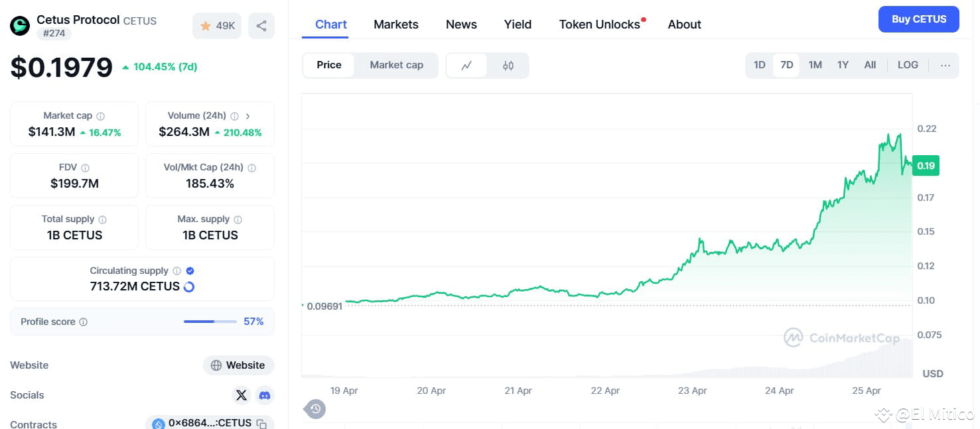Switch to line chart icon
Screen dimensions: 980x429
point(467,66)
